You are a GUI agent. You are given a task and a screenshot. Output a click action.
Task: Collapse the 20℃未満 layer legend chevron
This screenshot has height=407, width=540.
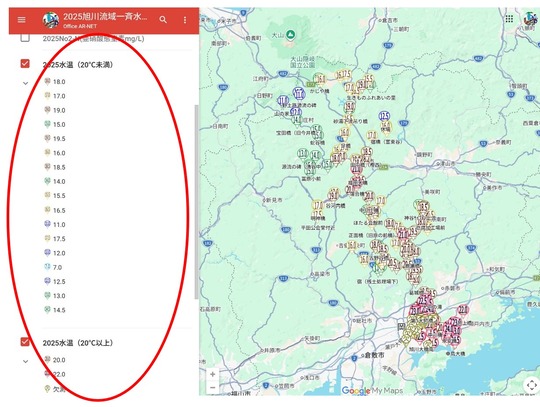(25, 83)
